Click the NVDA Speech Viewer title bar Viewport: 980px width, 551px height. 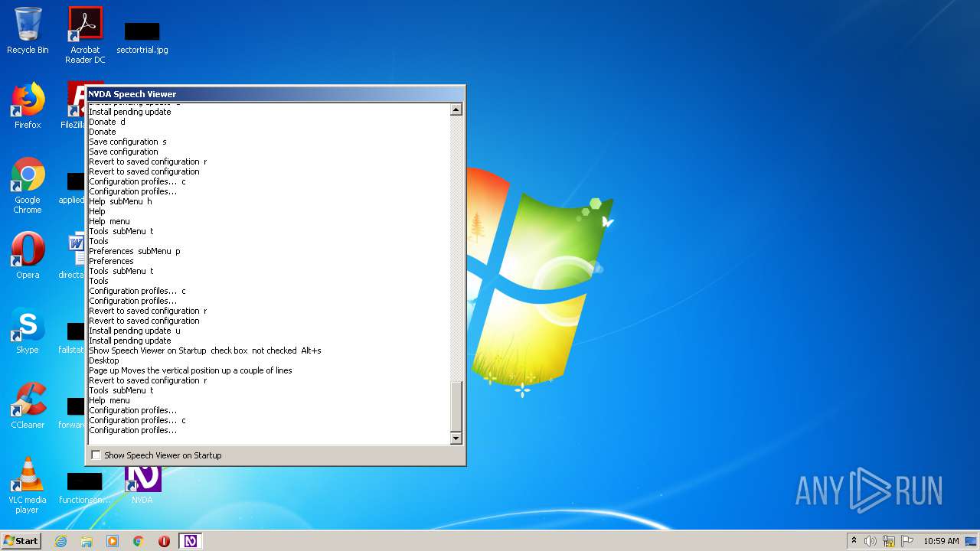click(x=275, y=94)
